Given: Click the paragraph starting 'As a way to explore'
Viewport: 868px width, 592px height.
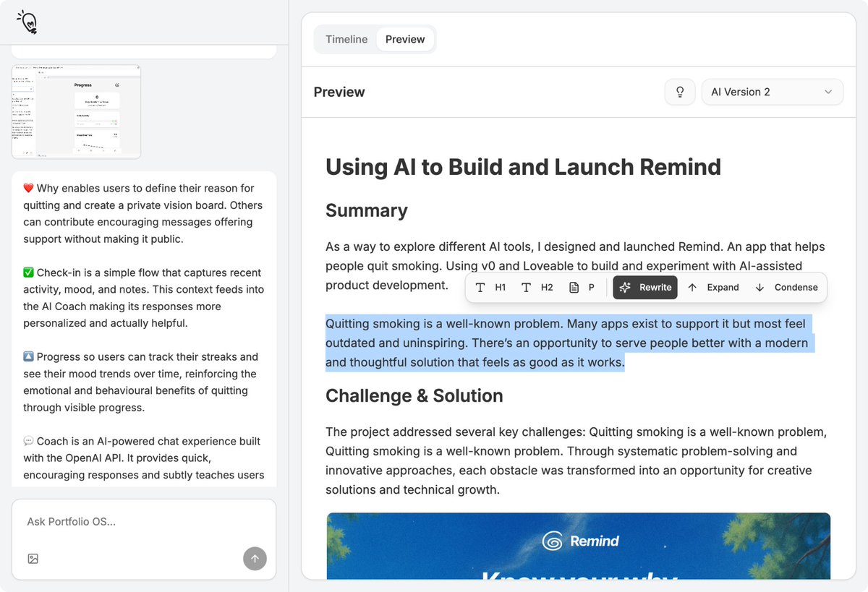Looking at the screenshot, I should pyautogui.click(x=575, y=266).
